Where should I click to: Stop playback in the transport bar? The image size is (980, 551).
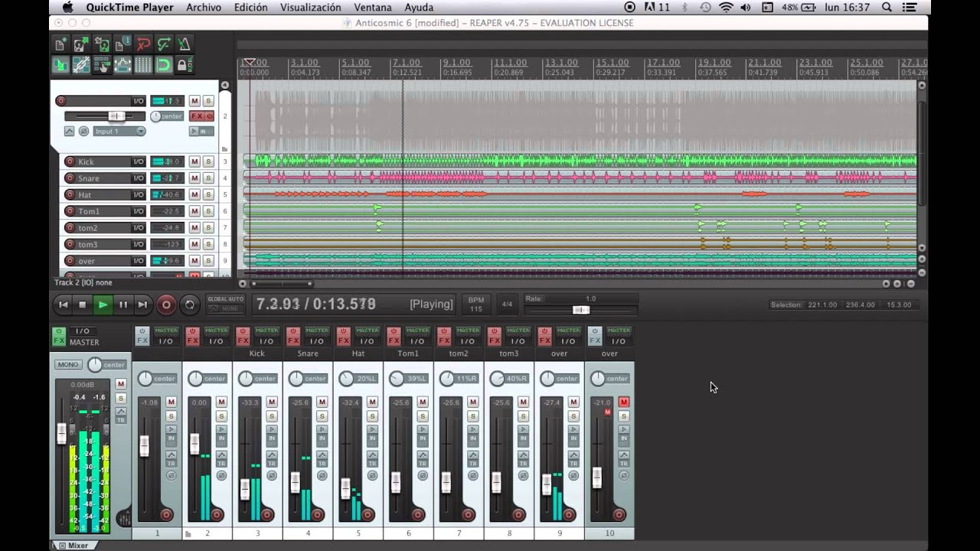tap(83, 305)
